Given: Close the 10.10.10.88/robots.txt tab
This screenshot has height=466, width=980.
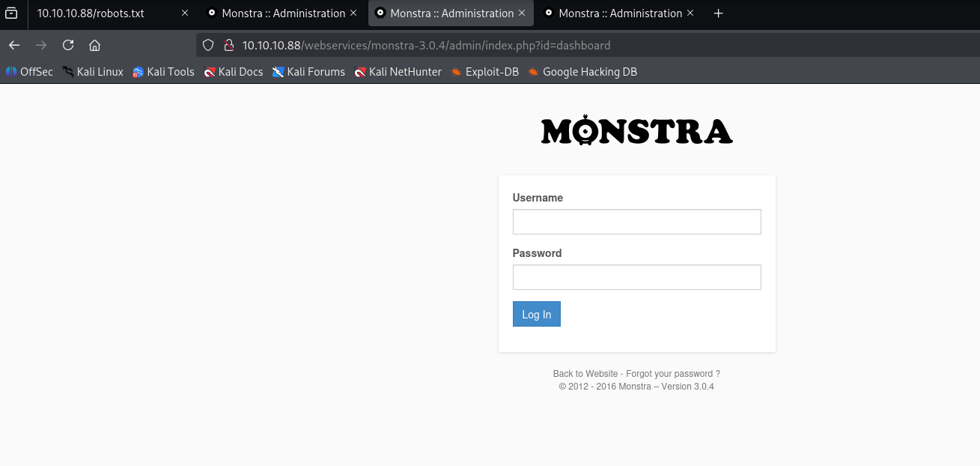Looking at the screenshot, I should 185,13.
